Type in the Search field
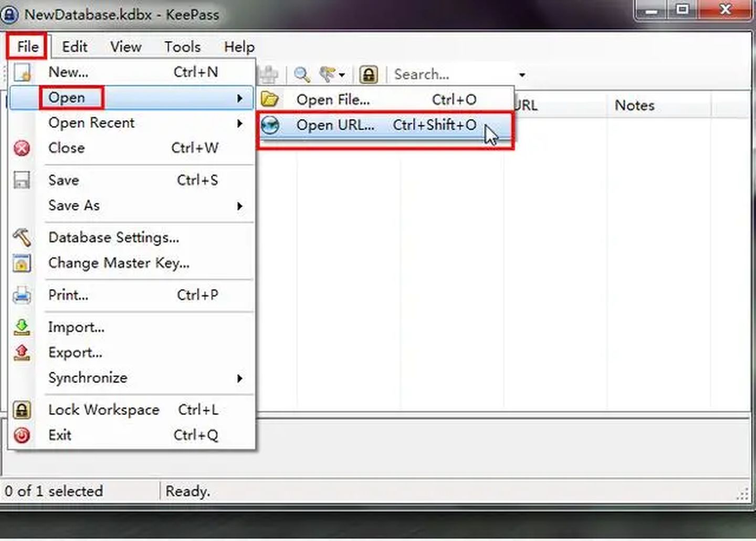Viewport: 756px width, 541px height. click(451, 75)
